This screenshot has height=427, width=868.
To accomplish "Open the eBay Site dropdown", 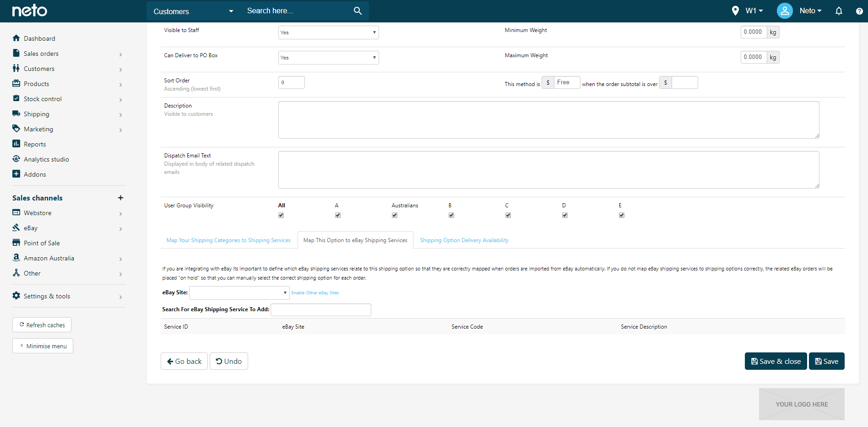I will tap(239, 293).
